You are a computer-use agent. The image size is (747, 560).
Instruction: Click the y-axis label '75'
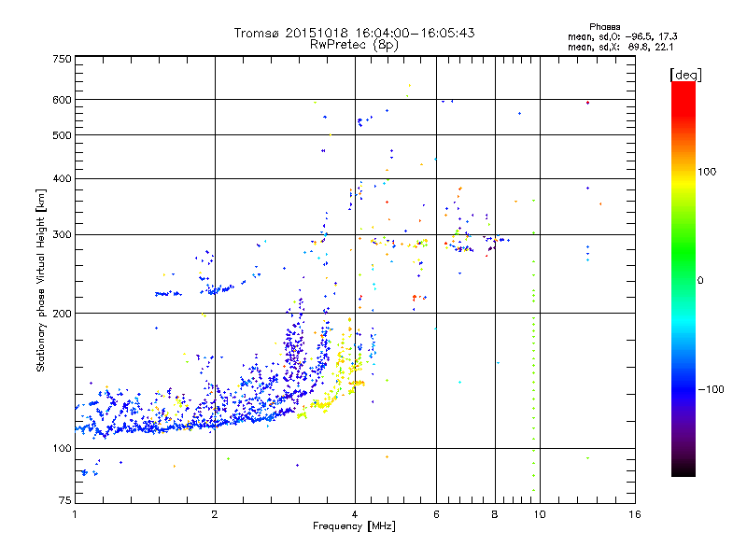[65, 500]
